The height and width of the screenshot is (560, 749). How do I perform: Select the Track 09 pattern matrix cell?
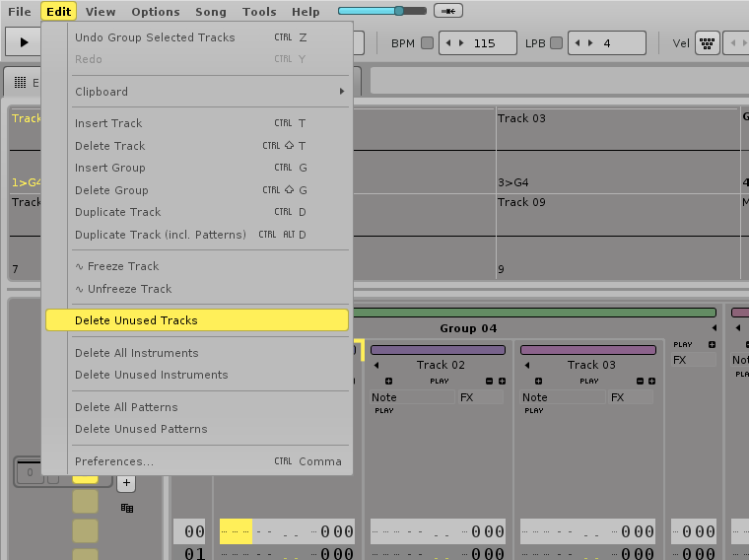(x=618, y=215)
